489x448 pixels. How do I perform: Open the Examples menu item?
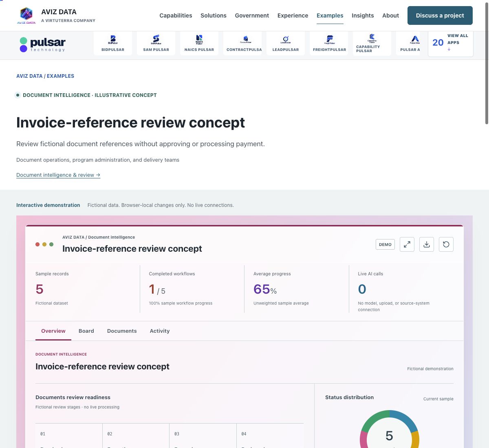(x=330, y=15)
